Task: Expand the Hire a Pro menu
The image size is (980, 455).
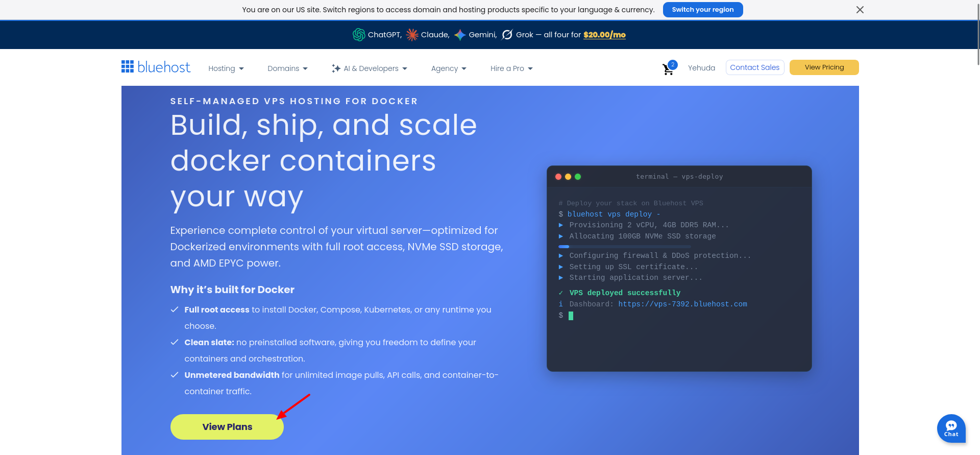Action: tap(511, 68)
